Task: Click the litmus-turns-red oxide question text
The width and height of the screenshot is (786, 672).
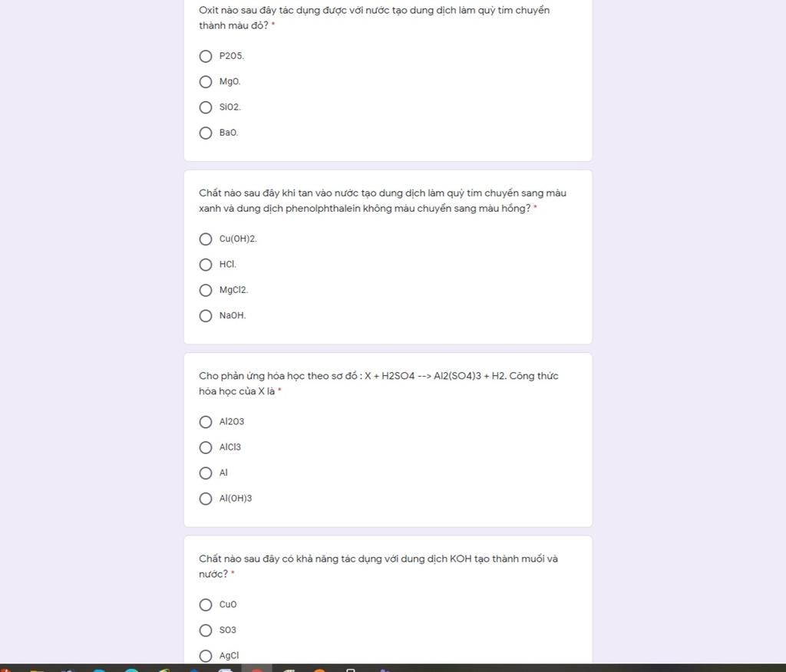Action: pos(374,18)
